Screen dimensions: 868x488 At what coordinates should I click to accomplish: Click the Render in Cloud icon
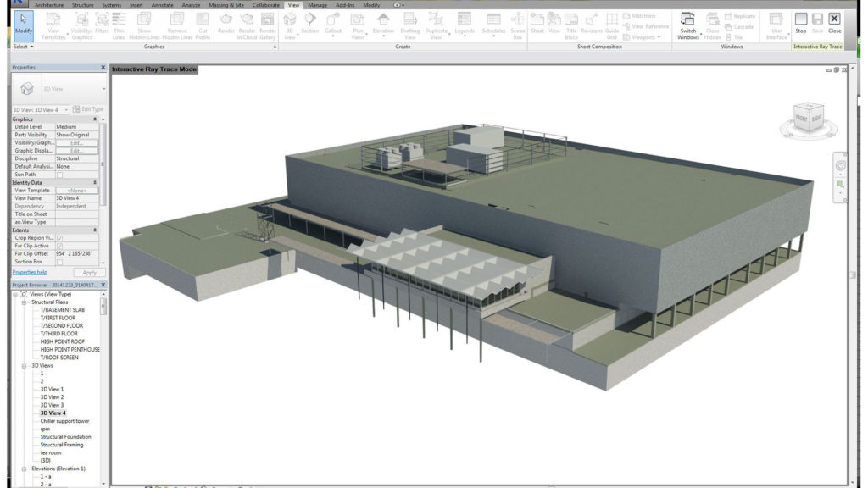(247, 23)
